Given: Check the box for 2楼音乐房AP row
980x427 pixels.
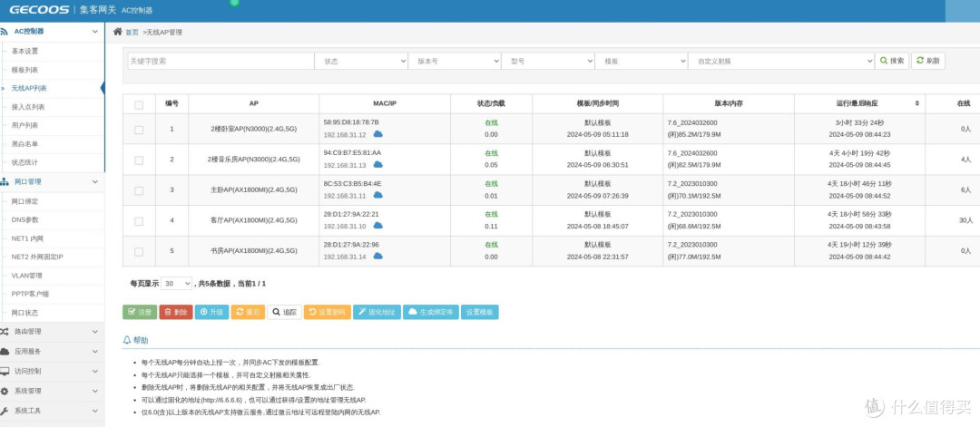Looking at the screenshot, I should 139,160.
